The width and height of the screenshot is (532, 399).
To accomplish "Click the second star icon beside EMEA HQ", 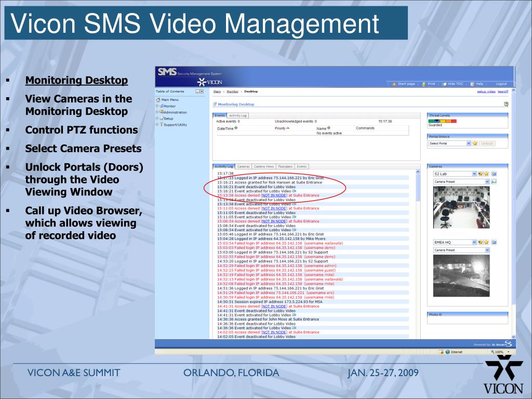I will point(486,242).
